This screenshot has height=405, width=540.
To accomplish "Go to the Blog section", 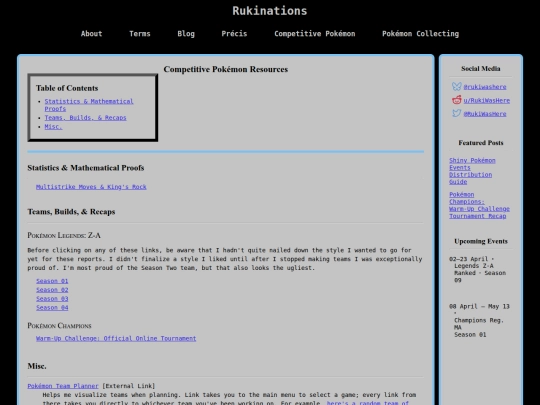I will (186, 34).
